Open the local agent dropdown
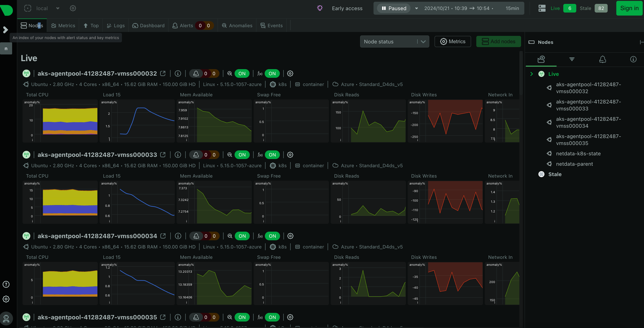 42,8
